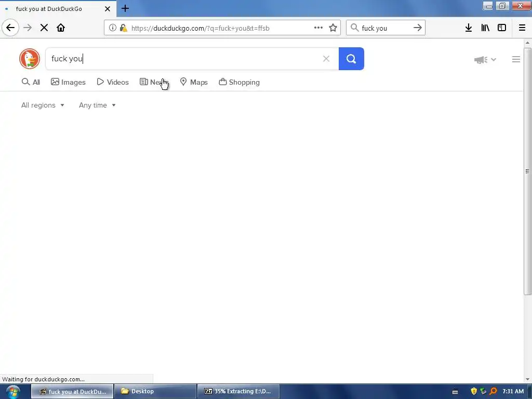
Task: Click the scrollbar down arrow
Action: click(x=527, y=379)
